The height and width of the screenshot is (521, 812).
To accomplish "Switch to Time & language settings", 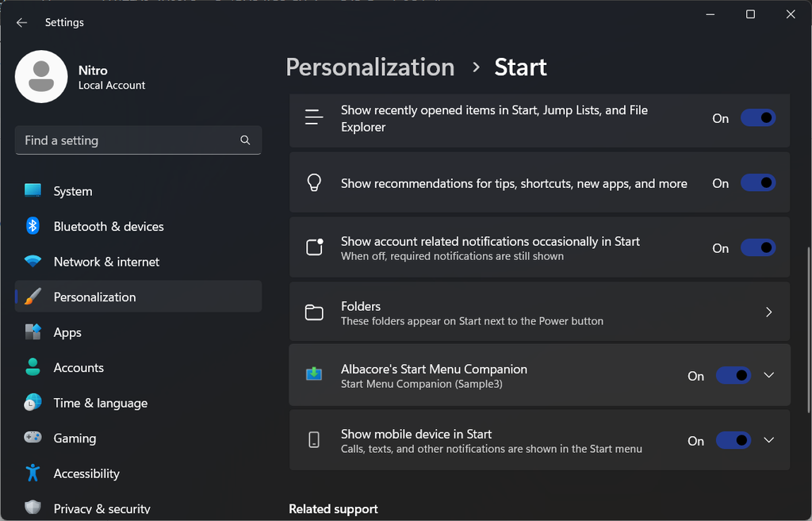I will [100, 402].
